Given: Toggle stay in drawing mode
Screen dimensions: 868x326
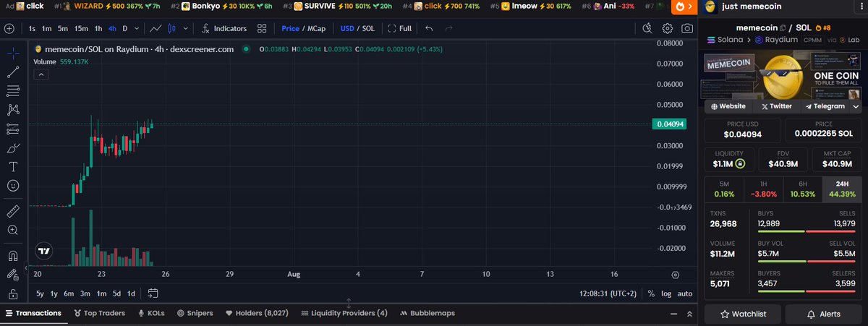Looking at the screenshot, I should (12, 275).
